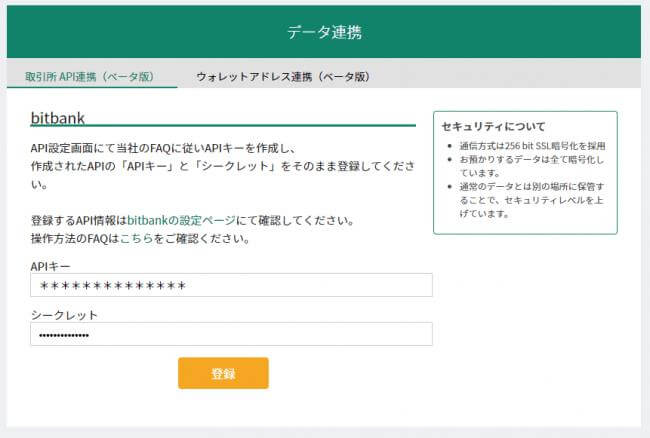Click the セキュリティについて heading
The width and height of the screenshot is (650, 438).
tap(493, 126)
